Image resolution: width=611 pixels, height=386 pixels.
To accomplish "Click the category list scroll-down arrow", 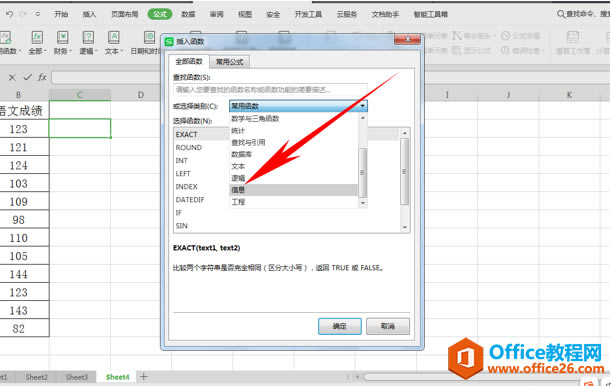I will (x=363, y=203).
